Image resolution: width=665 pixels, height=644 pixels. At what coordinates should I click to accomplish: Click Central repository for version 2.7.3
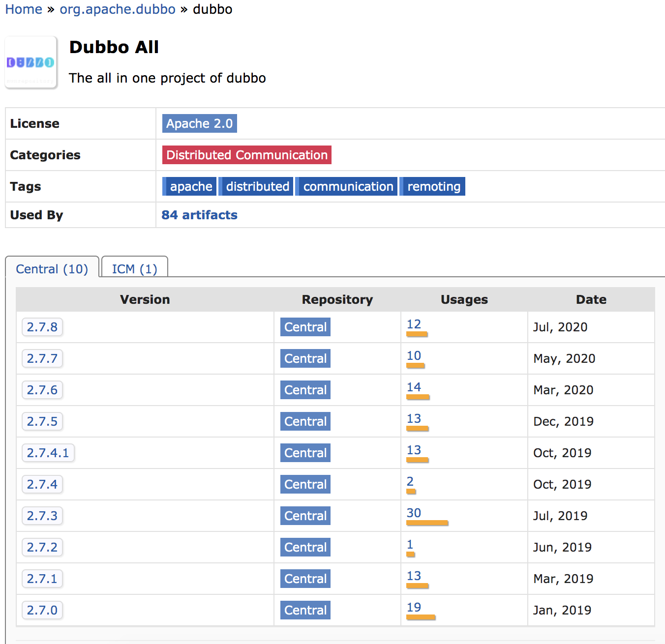click(305, 516)
